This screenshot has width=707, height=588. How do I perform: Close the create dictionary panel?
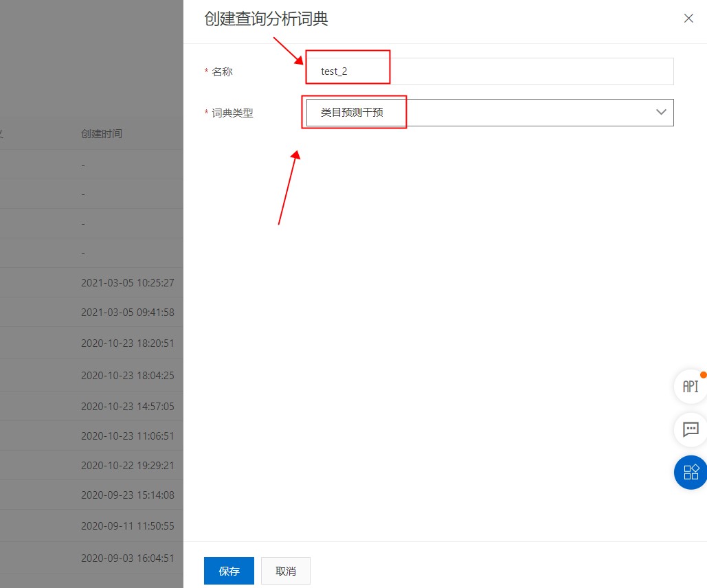click(x=688, y=19)
